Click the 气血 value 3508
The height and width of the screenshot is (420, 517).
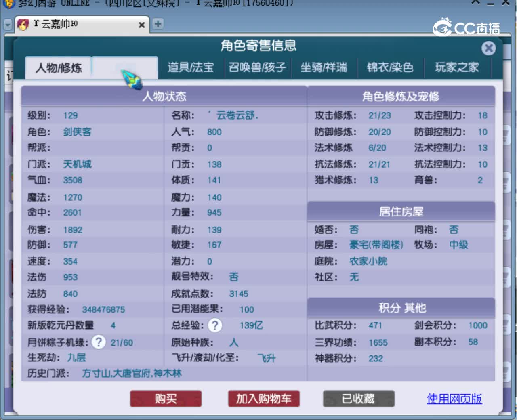pos(73,180)
